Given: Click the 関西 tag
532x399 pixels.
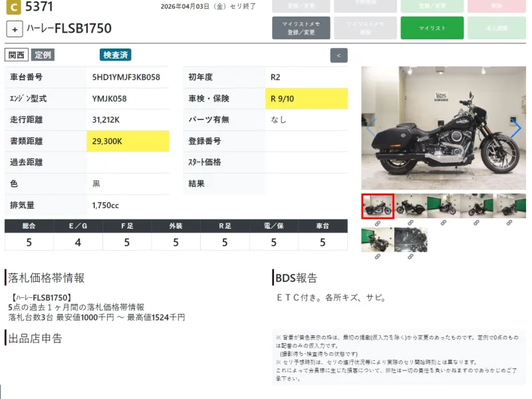Looking at the screenshot, I should [x=16, y=55].
